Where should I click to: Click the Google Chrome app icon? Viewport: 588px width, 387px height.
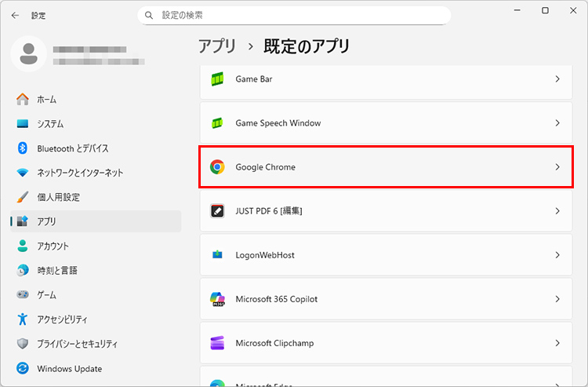(x=217, y=167)
